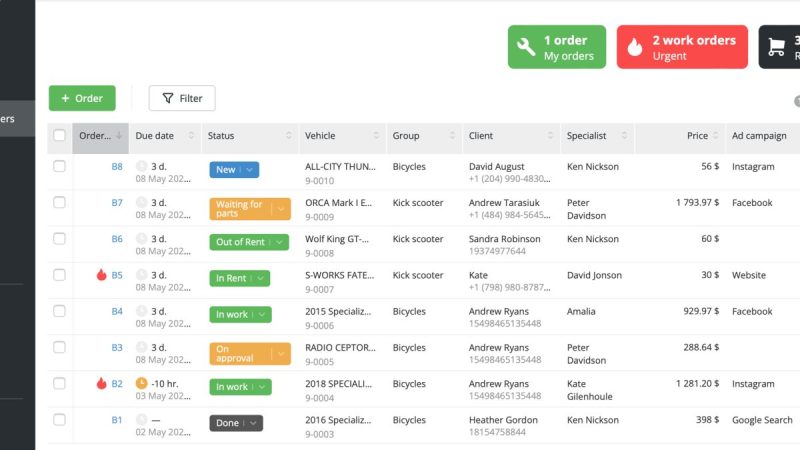Viewport: 800px width, 450px height.
Task: Click the Vehicle column sort arrows
Action: click(x=376, y=136)
